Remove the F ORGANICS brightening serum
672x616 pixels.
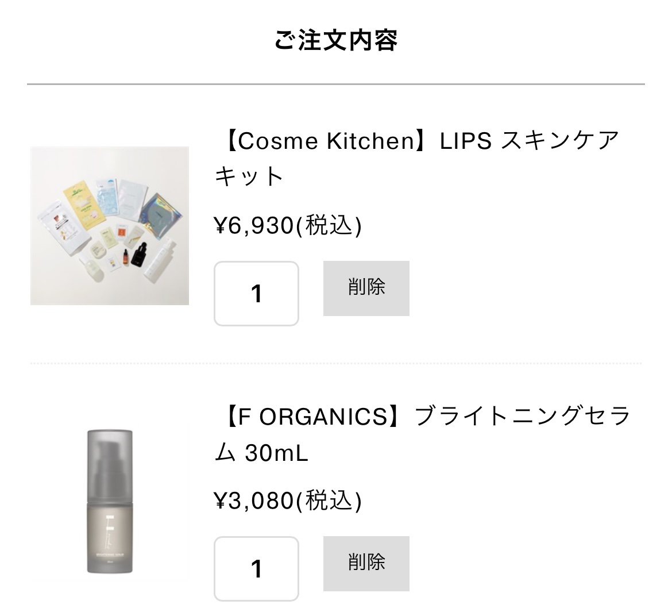point(366,563)
